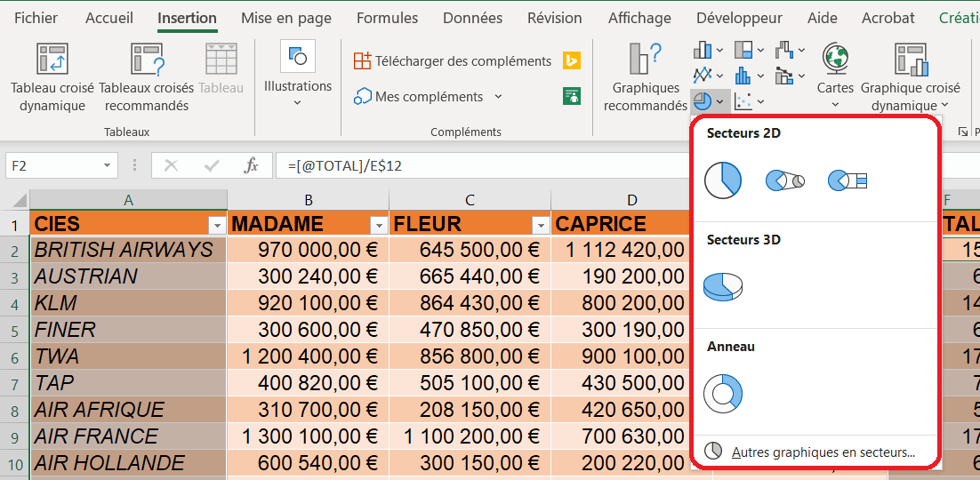Click the combo chart icon

pos(783,75)
